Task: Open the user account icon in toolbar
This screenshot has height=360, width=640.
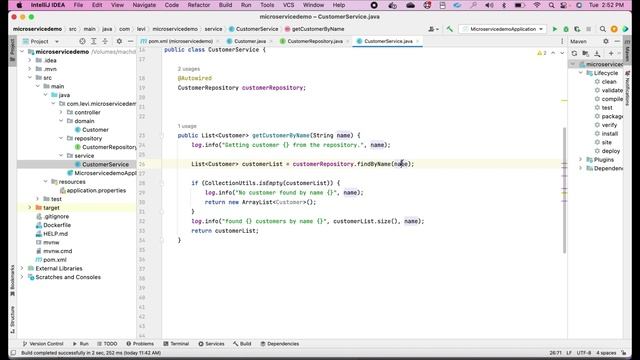Action: 433,29
